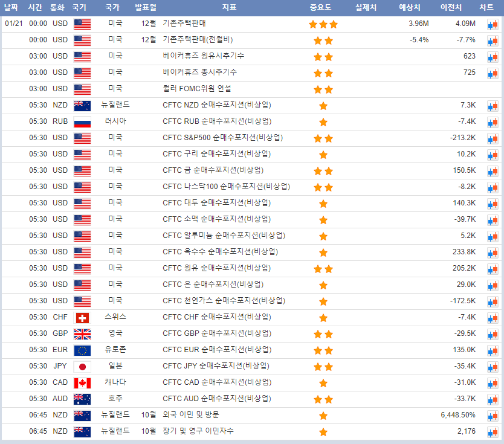Screen dimensions: 504x444
Task: Click Japan flag in CFTC JPY row
Action: pyautogui.click(x=82, y=367)
